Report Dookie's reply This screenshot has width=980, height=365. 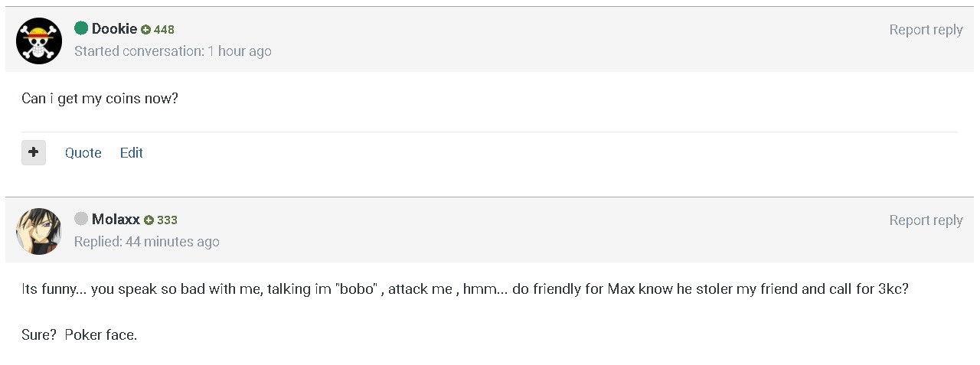coord(926,30)
